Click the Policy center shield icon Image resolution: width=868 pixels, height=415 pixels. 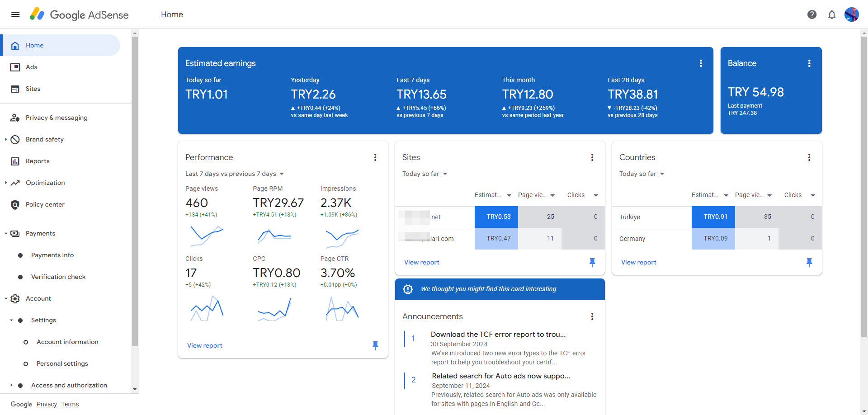[x=15, y=204]
